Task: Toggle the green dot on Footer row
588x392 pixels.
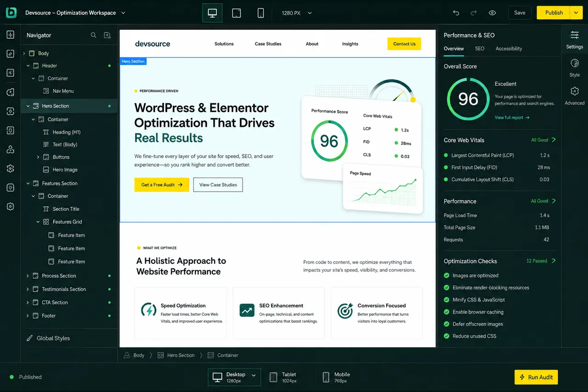Action: (109, 316)
